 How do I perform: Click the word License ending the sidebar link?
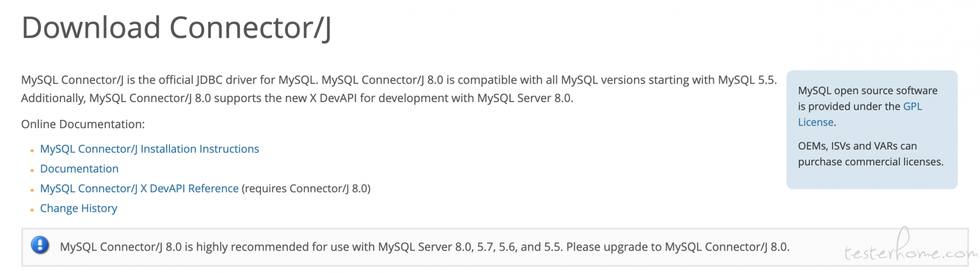816,122
